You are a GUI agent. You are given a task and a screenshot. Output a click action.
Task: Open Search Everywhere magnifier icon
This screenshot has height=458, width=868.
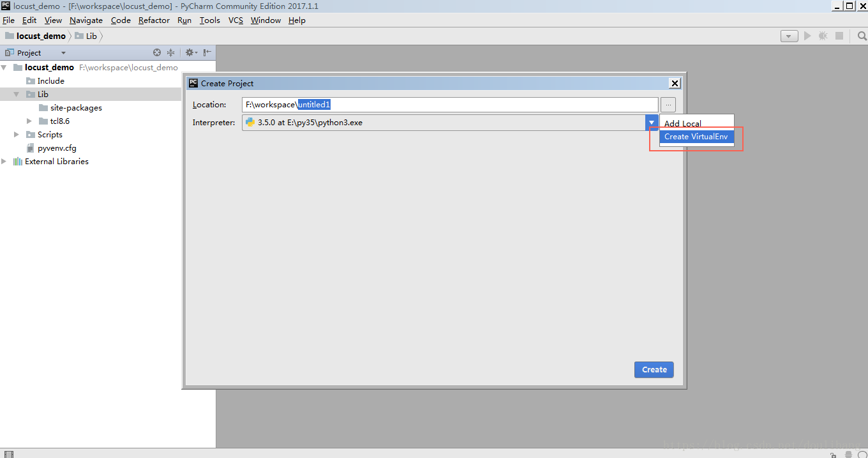click(x=862, y=36)
